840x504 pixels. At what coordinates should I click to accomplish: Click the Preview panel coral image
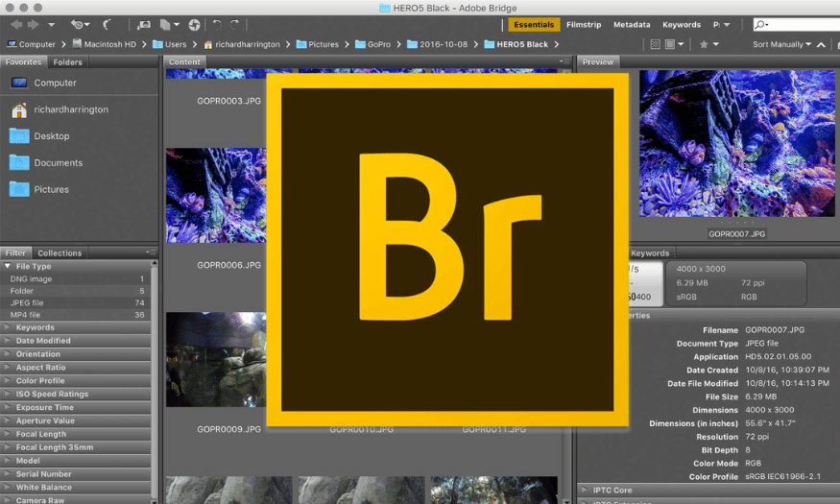click(x=736, y=144)
